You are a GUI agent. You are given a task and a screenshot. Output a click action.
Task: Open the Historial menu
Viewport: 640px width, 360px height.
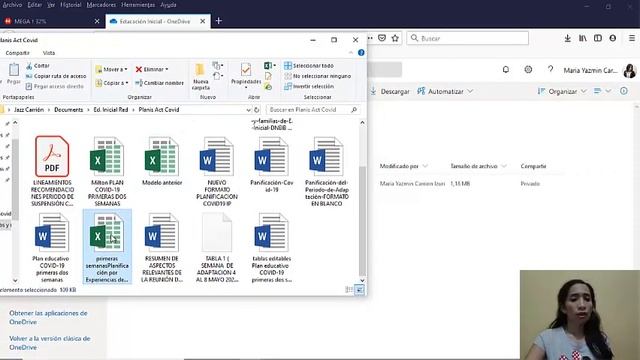(71, 5)
